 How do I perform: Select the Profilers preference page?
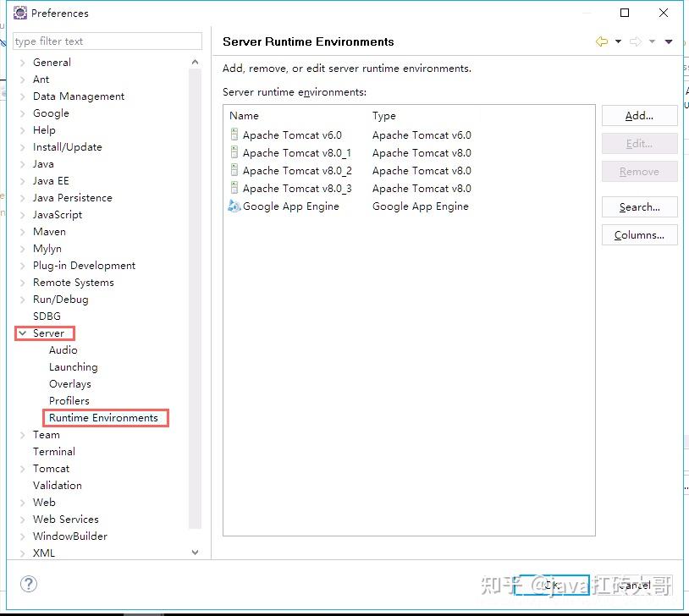[x=69, y=401]
